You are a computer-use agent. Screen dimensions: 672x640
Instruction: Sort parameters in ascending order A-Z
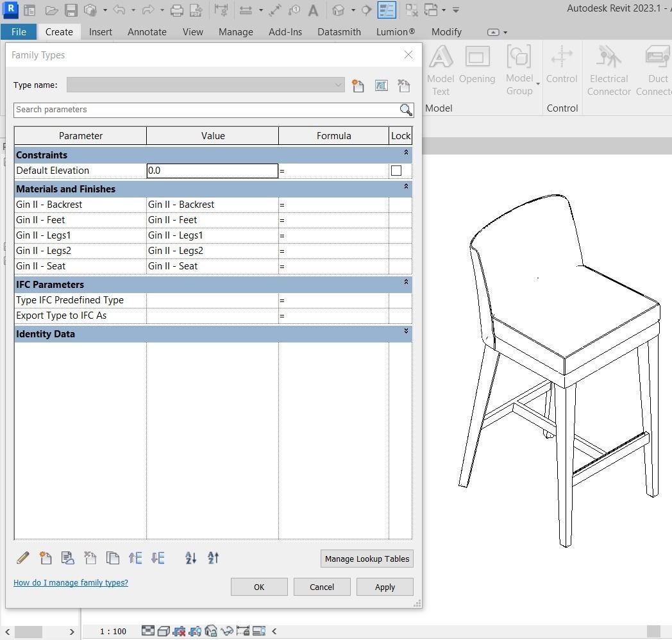tap(190, 558)
